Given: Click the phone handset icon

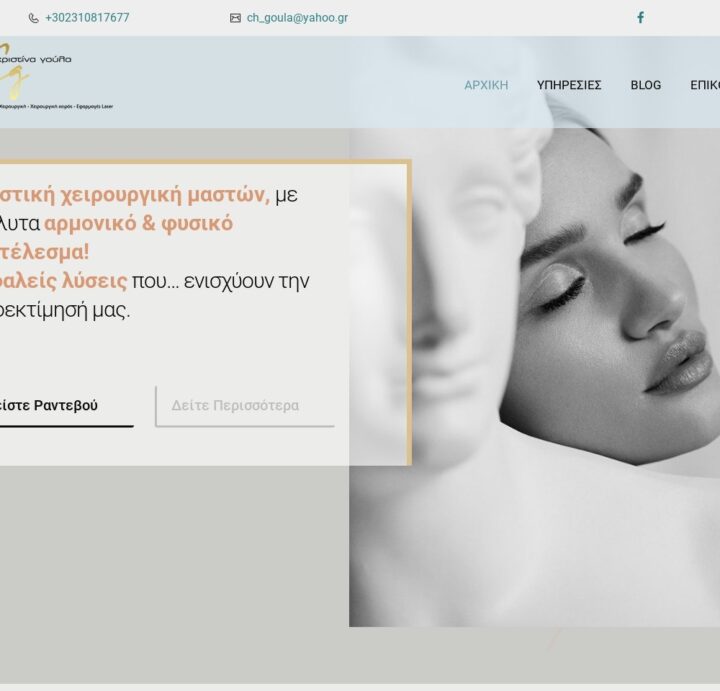Looking at the screenshot, I should coord(33,18).
